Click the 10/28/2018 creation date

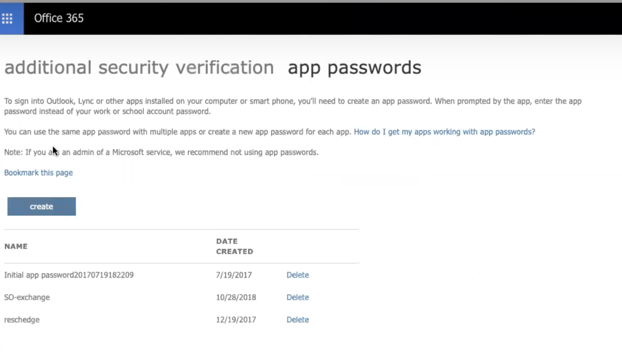236,297
